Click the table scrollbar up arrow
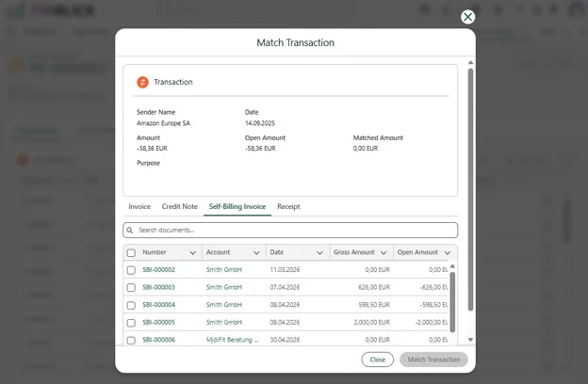This screenshot has height=384, width=588. pos(452,266)
